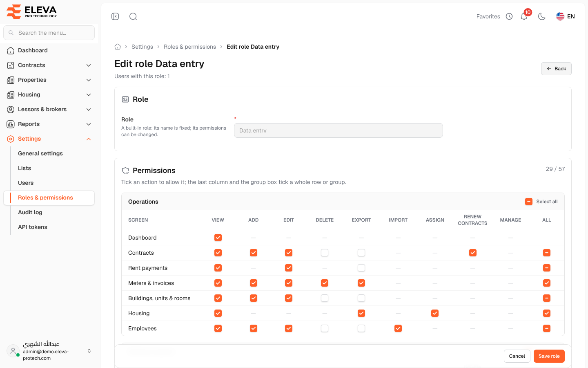588x368 pixels.
Task: Click the Back button
Action: pyautogui.click(x=556, y=69)
